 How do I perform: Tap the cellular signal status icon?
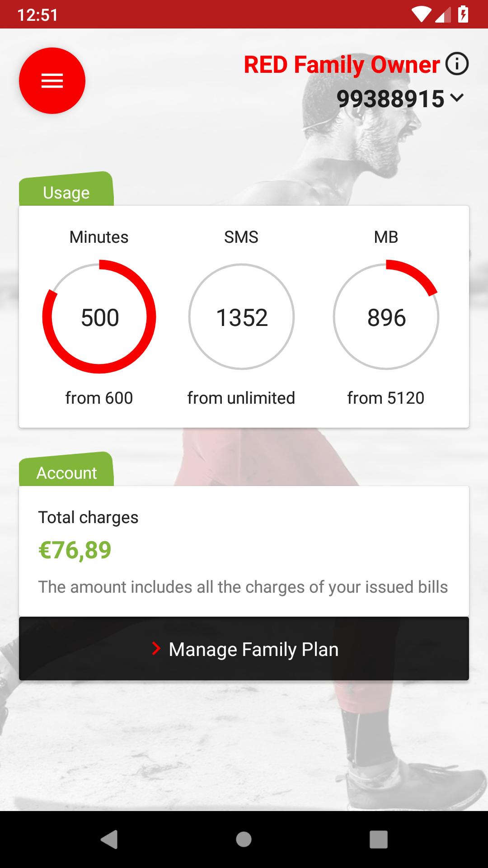(443, 15)
